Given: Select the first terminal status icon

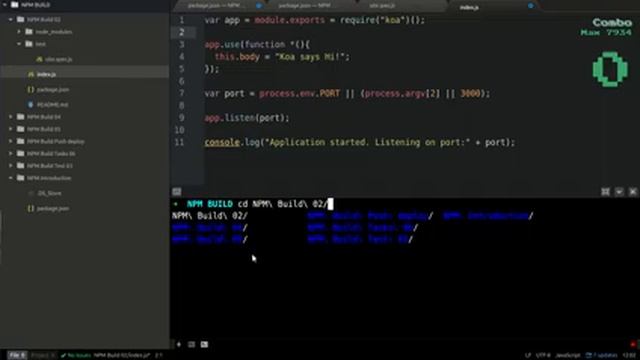Looking at the screenshot, I should point(191,344).
